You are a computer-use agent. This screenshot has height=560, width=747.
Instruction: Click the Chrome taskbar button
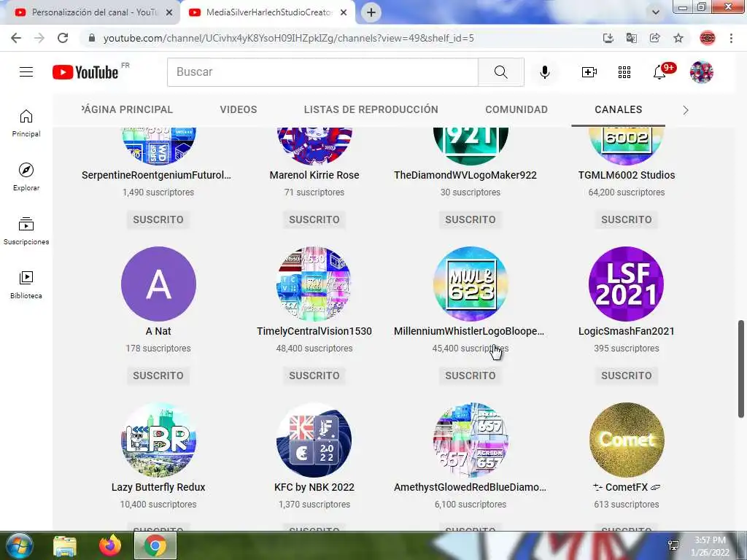click(155, 545)
